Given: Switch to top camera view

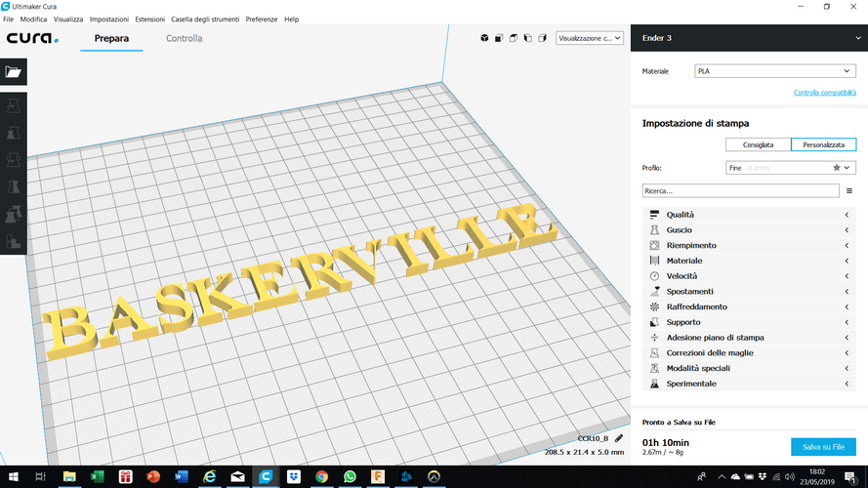Looking at the screenshot, I should [514, 38].
